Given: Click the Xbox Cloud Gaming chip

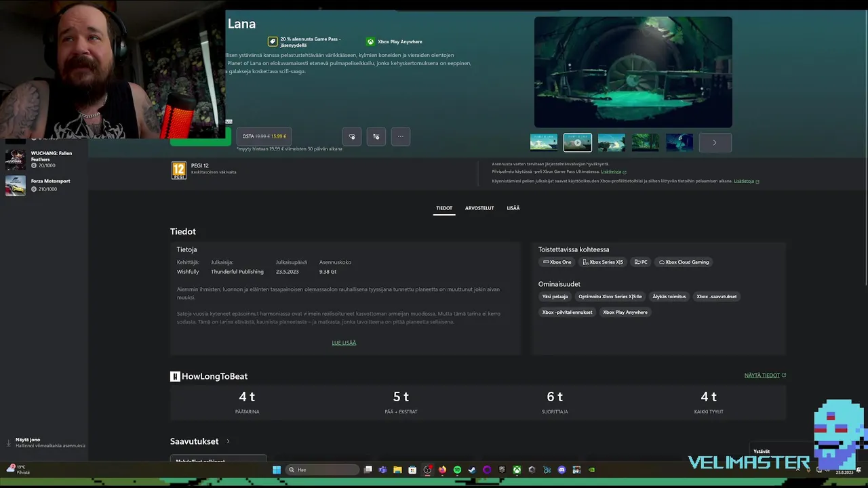Looking at the screenshot, I should [684, 262].
